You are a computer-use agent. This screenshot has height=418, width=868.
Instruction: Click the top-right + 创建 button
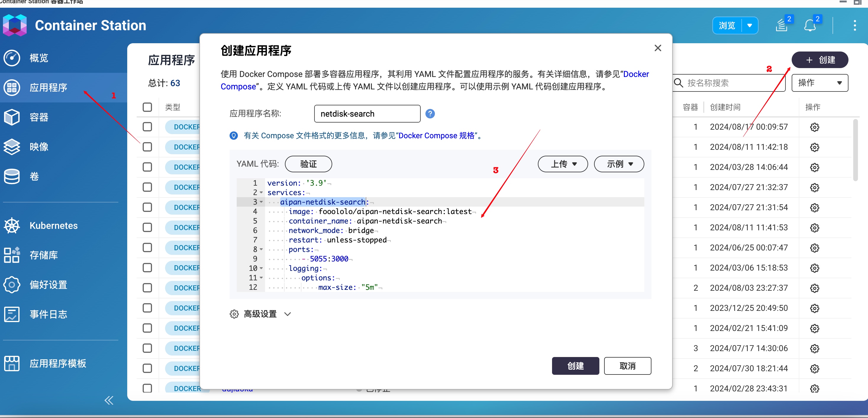820,60
